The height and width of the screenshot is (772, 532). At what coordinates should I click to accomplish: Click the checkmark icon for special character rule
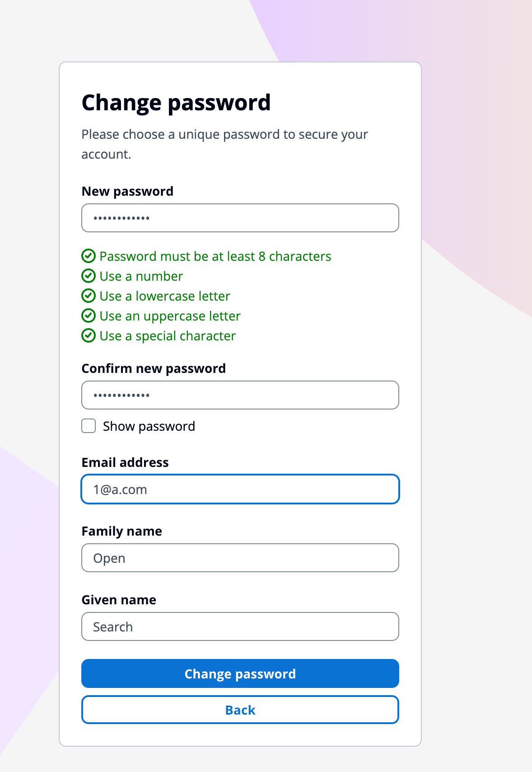coord(89,335)
